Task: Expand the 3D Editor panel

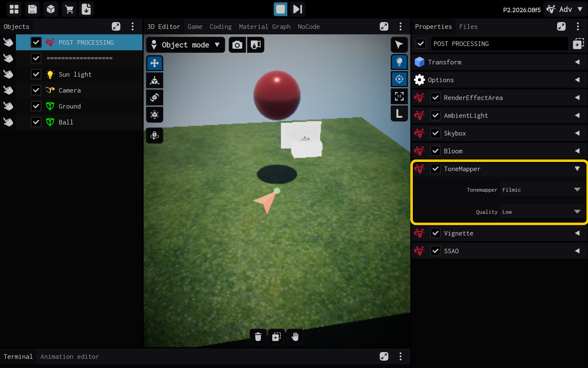Action: point(384,26)
